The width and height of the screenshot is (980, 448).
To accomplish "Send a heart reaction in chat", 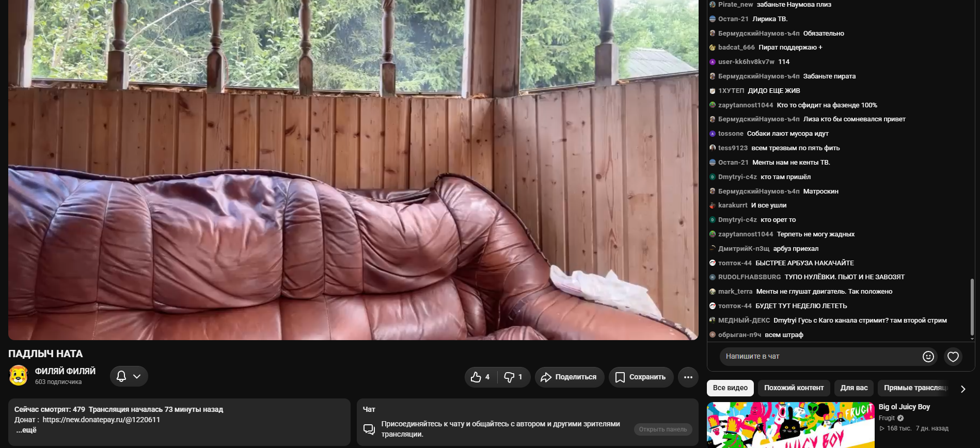I will pyautogui.click(x=953, y=357).
